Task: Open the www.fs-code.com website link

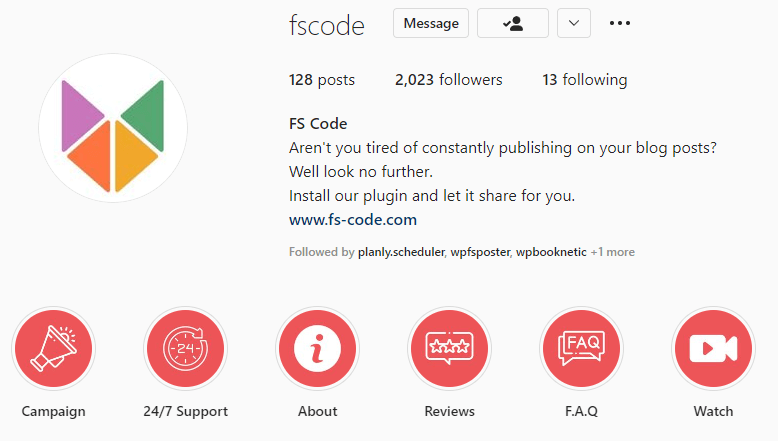Action: 353,220
